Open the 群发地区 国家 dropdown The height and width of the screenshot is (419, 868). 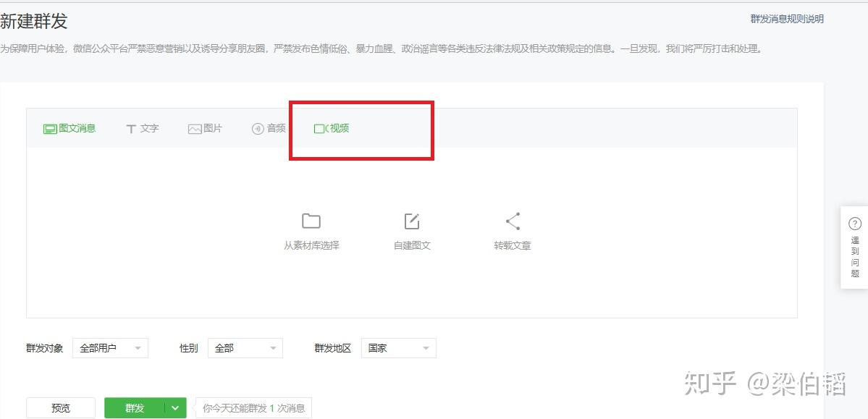[399, 348]
